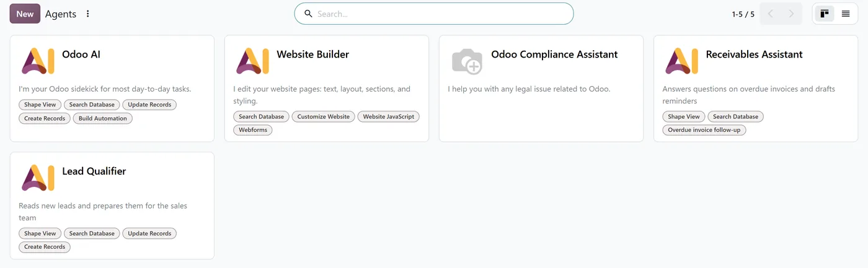
Task: Go to the next page arrow
Action: 792,14
